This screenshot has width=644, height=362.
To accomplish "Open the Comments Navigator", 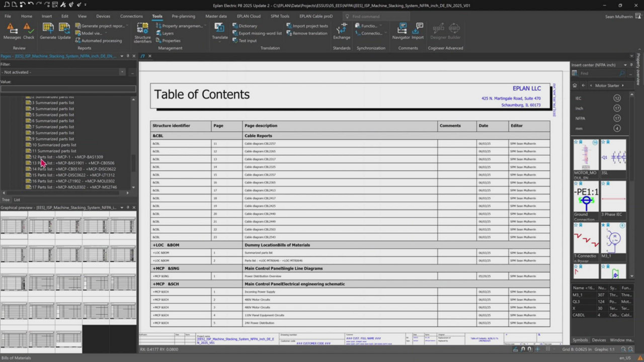I will tap(401, 30).
